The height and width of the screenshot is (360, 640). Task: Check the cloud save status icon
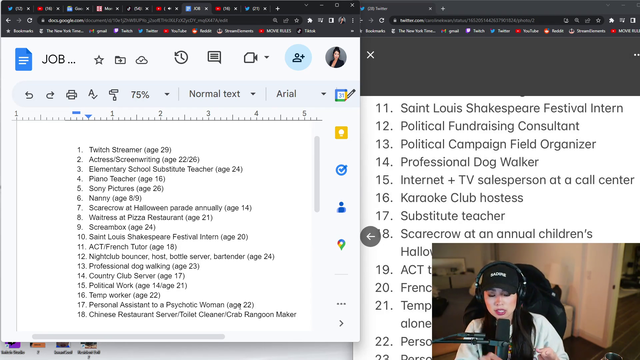coord(142,60)
